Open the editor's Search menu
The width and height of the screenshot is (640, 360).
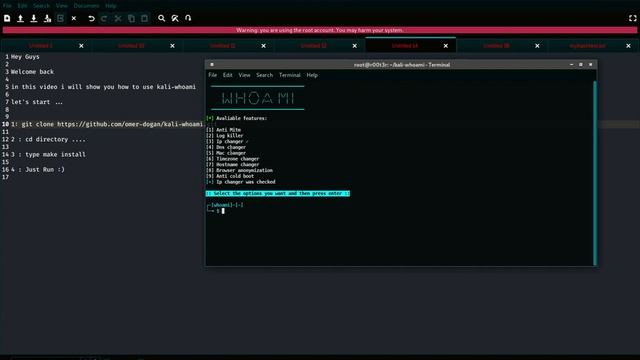pyautogui.click(x=41, y=6)
